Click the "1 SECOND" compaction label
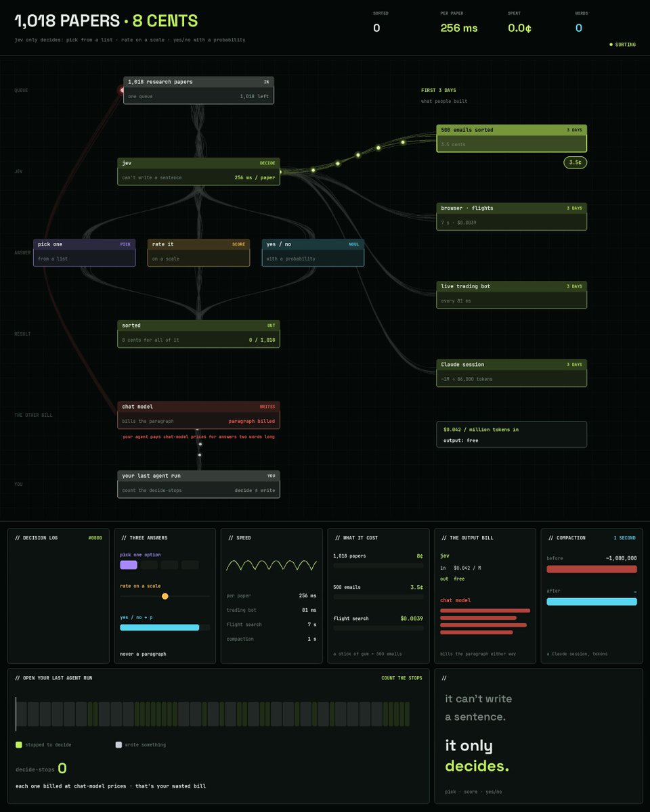This screenshot has height=812, width=650. pos(624,538)
